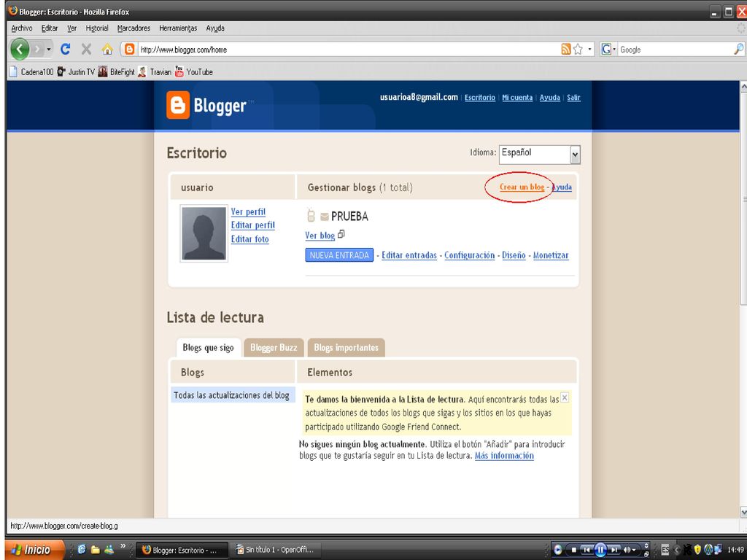Click the new-window icon after Ver blog
Image resolution: width=747 pixels, height=560 pixels.
click(341, 234)
